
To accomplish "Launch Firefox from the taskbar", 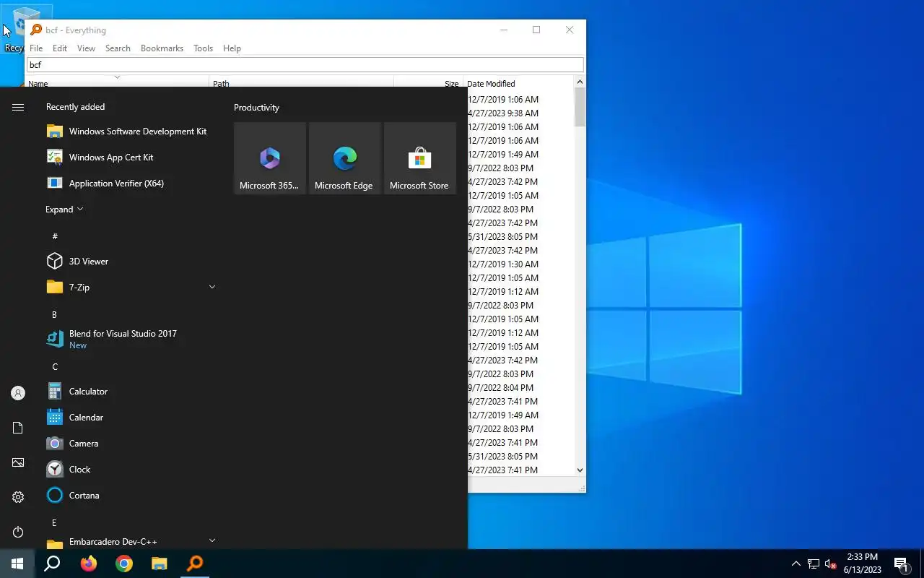I will tap(89, 564).
